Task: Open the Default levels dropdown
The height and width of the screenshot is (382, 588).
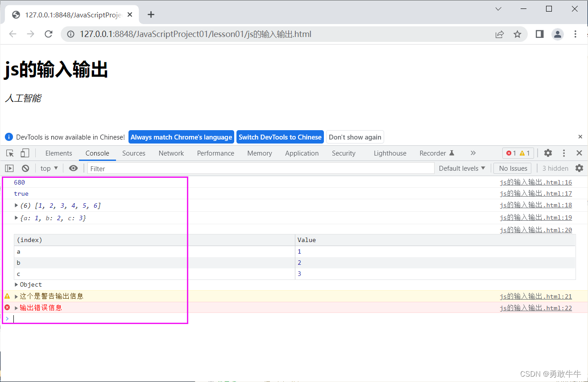Action: [x=462, y=168]
